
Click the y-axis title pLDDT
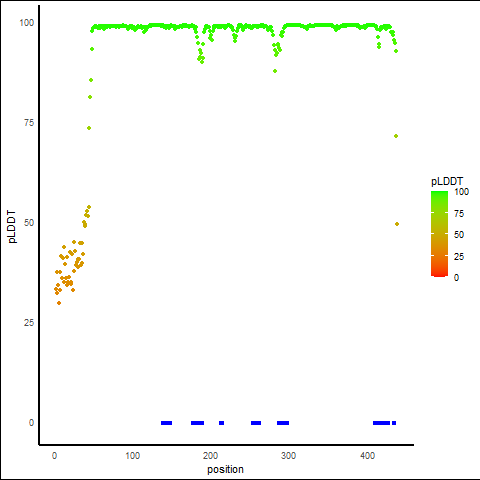pos(12,226)
